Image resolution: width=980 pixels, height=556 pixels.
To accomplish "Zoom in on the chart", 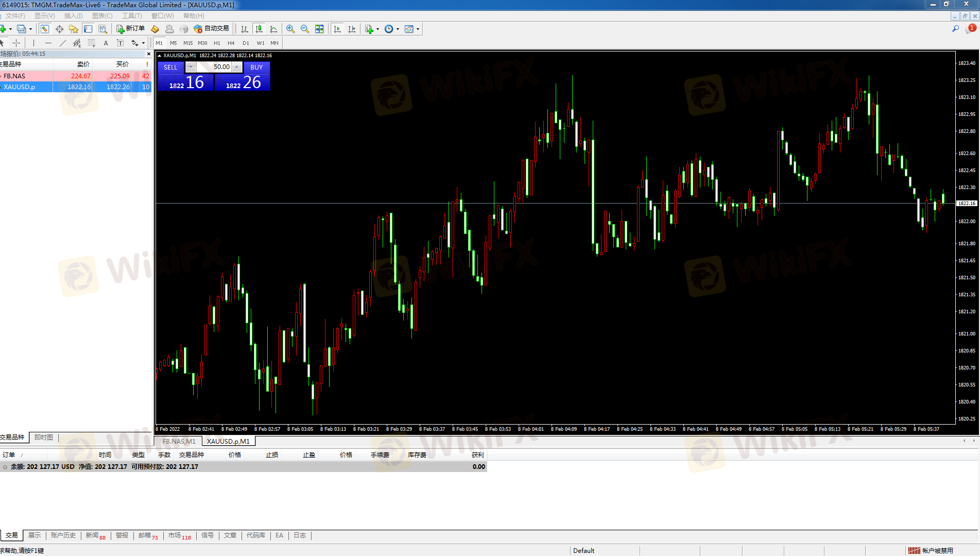I will tap(290, 29).
